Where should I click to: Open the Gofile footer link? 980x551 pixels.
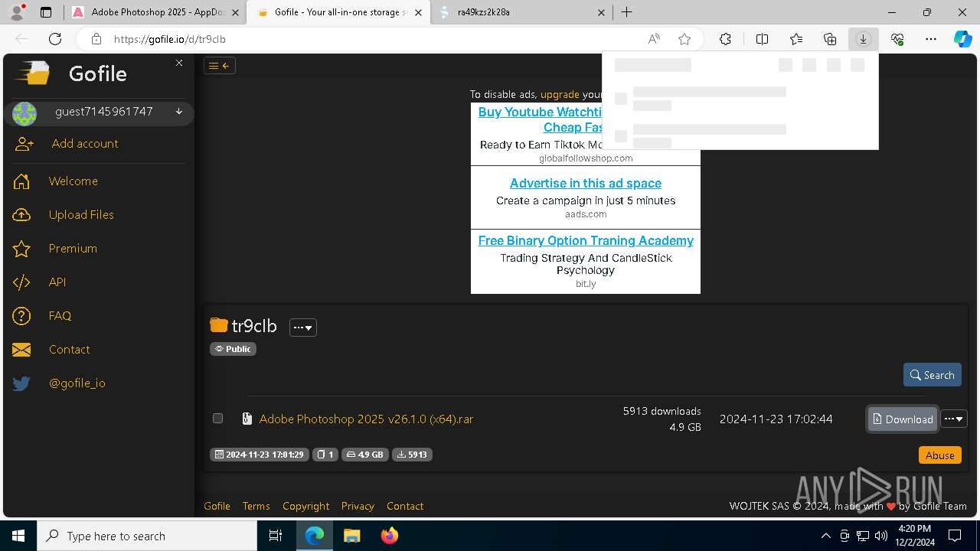click(217, 506)
